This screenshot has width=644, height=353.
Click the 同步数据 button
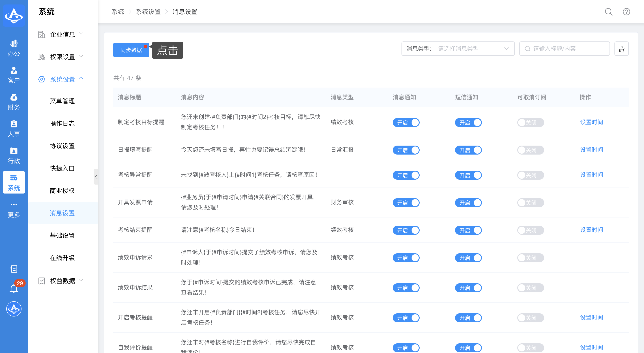tap(131, 50)
